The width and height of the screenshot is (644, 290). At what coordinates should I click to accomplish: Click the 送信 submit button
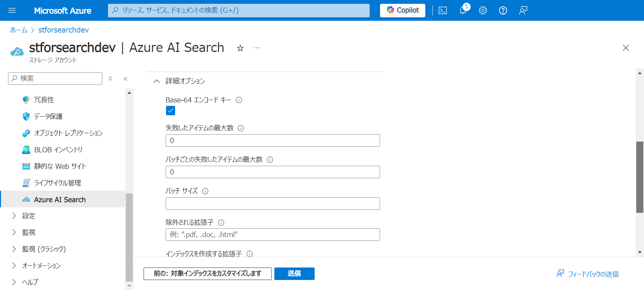294,273
